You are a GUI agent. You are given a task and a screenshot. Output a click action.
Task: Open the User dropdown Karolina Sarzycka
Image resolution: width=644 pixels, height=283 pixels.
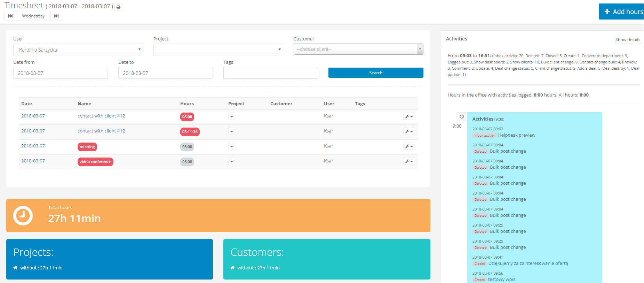(x=78, y=49)
